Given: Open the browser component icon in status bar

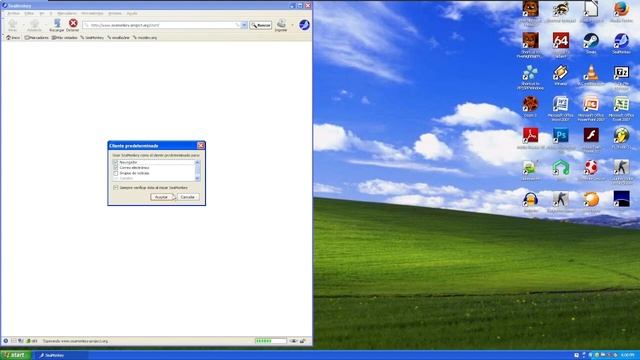Looking at the screenshot, I should click(x=6, y=341).
